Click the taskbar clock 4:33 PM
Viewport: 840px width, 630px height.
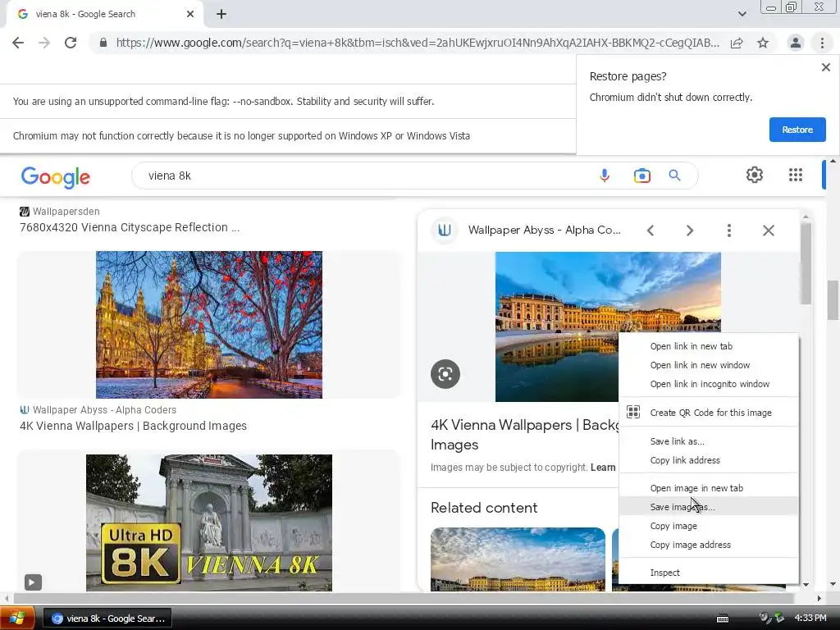810,619
